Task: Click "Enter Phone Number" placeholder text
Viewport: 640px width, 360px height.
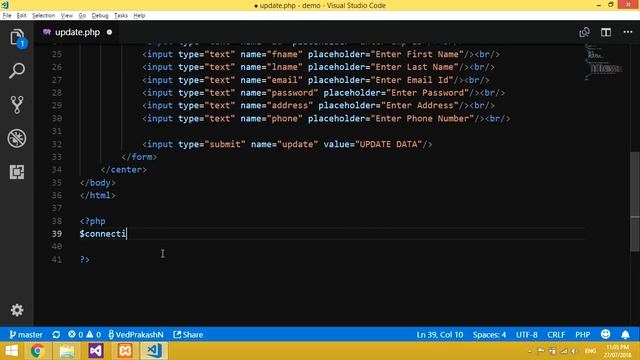Action: (x=422, y=118)
